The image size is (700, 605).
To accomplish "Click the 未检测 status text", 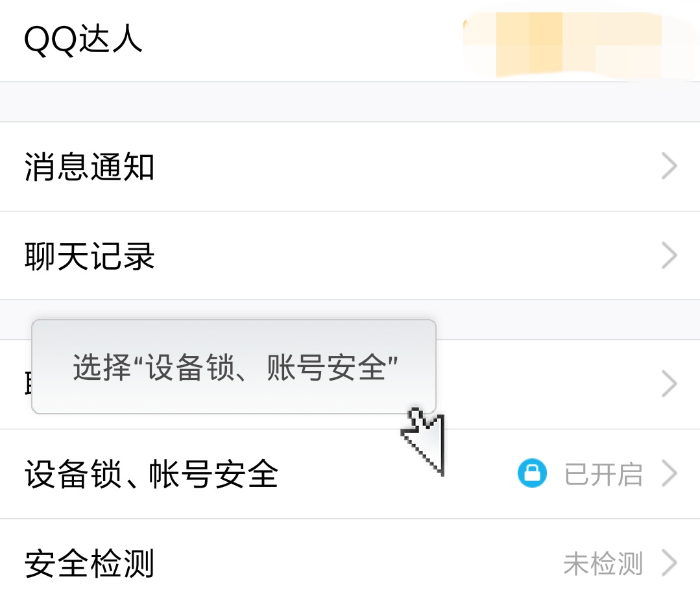I will coord(603,563).
